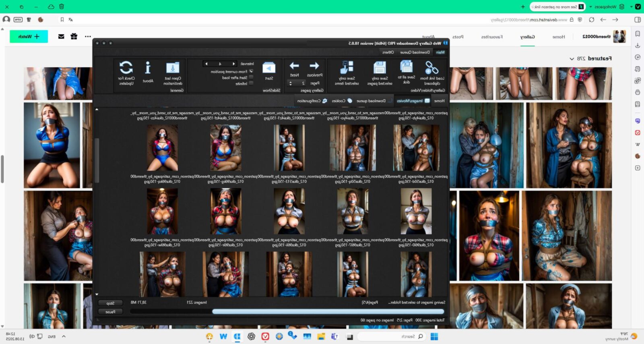Open DeviantArt Posts tab

pos(458,37)
